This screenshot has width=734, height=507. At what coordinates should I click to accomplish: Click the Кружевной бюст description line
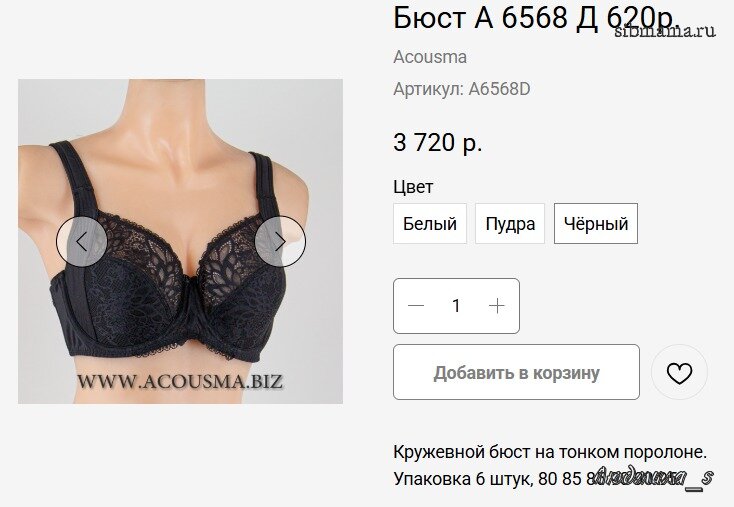[x=550, y=452]
